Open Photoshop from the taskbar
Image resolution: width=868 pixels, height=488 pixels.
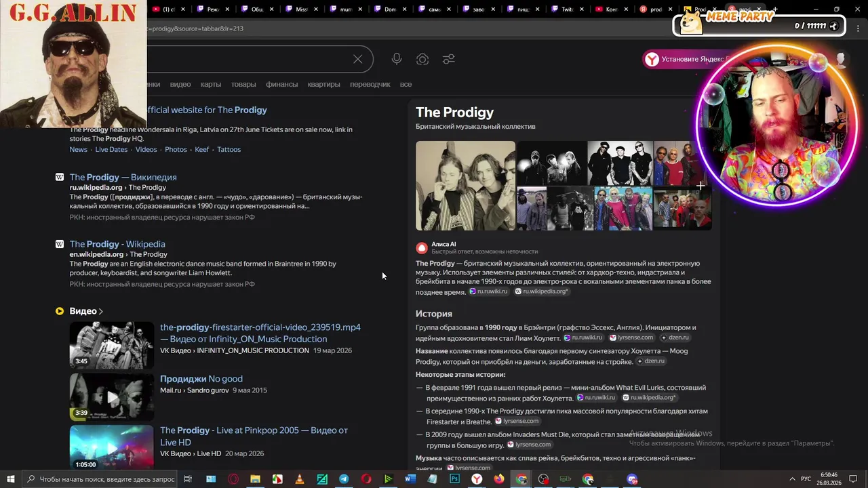click(x=454, y=479)
